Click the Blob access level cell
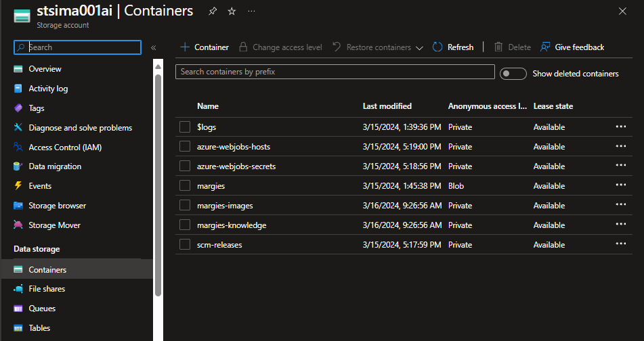Screen dimensions: 644x341 pos(456,186)
